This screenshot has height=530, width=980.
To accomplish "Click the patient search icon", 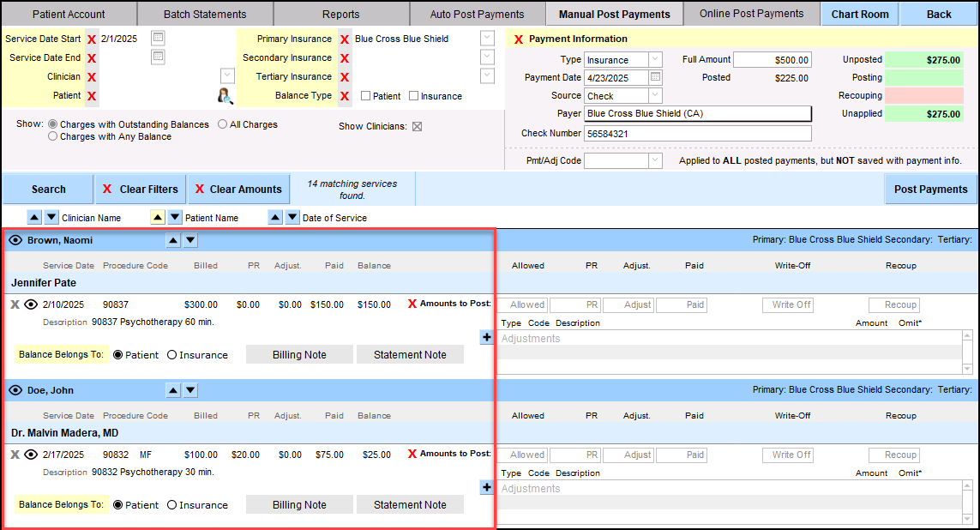I will coord(225,95).
